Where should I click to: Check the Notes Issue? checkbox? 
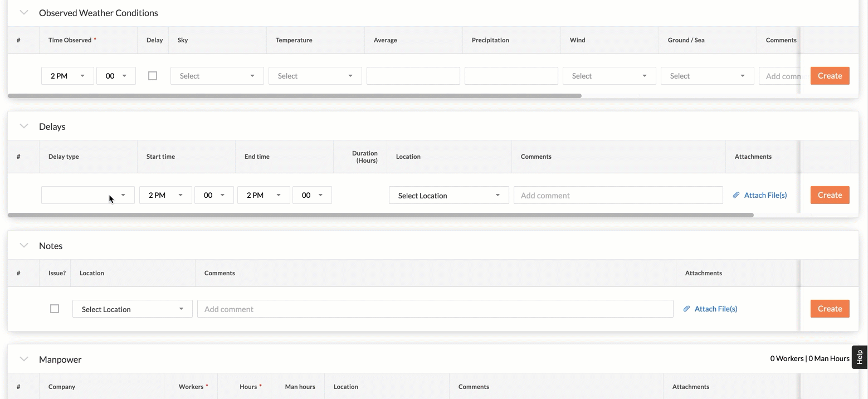[55, 309]
